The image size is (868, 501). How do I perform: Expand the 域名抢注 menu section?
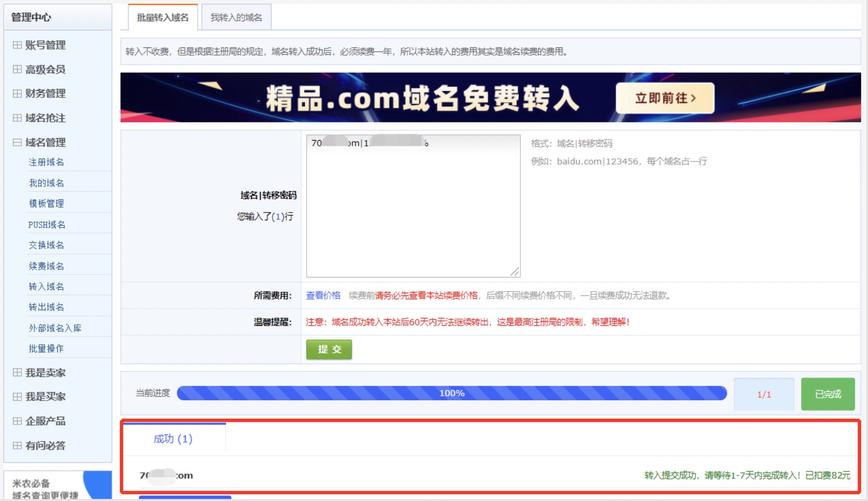[x=40, y=118]
